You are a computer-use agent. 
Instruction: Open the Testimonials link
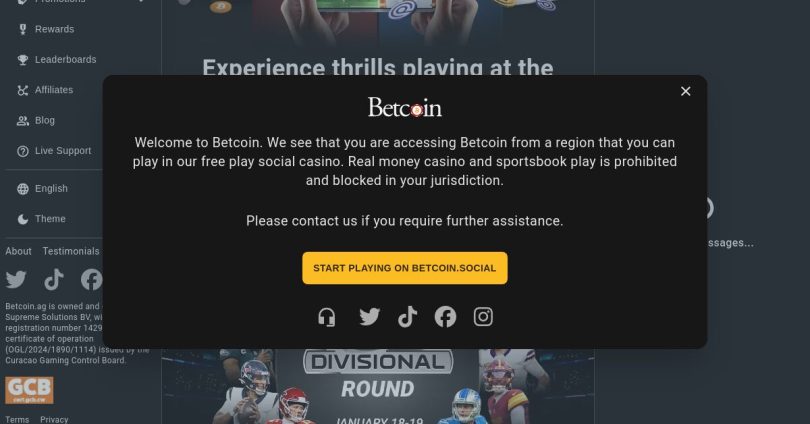(71, 252)
